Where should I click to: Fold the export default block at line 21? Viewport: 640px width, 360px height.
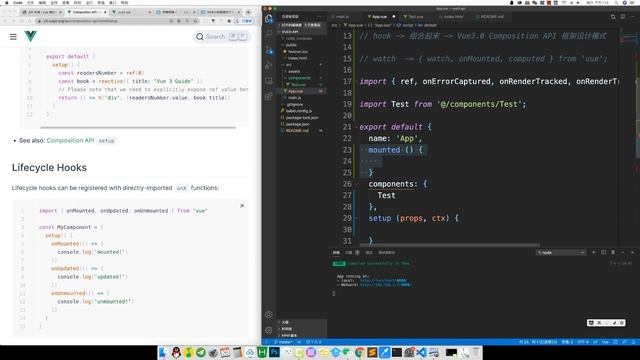(x=356, y=127)
